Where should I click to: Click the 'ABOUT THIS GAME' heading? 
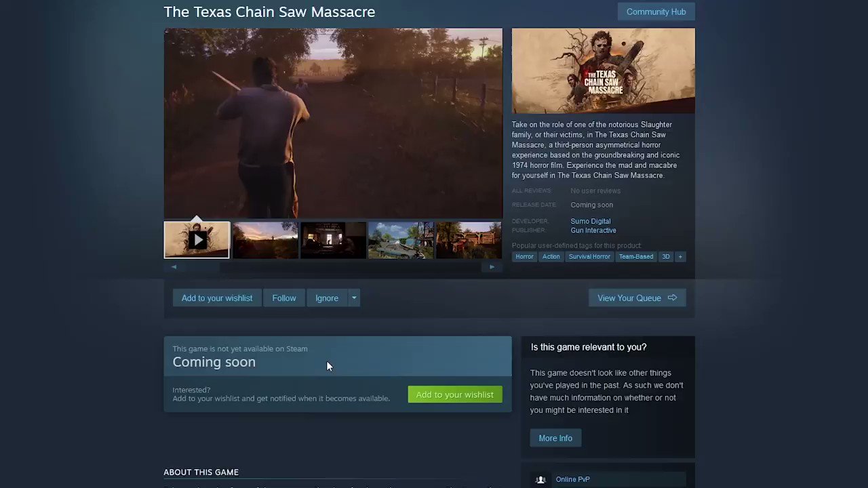(x=201, y=472)
